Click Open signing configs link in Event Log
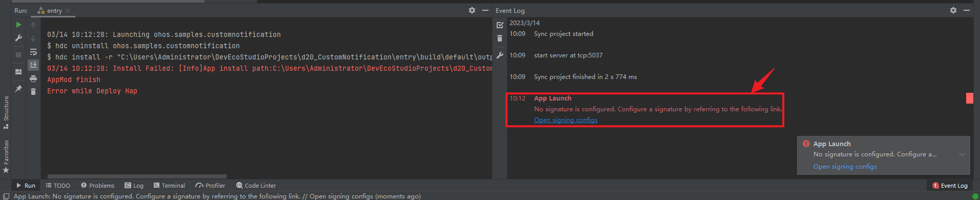The width and height of the screenshot is (980, 200). [x=565, y=120]
